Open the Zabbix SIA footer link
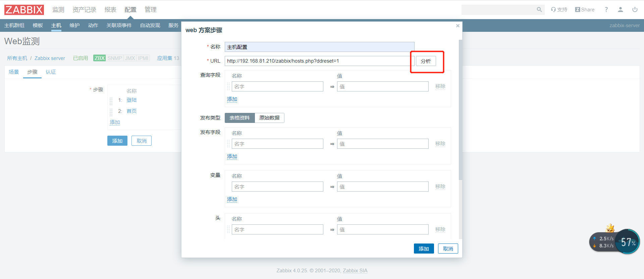Screen dimensions: 644x279 click(355, 271)
